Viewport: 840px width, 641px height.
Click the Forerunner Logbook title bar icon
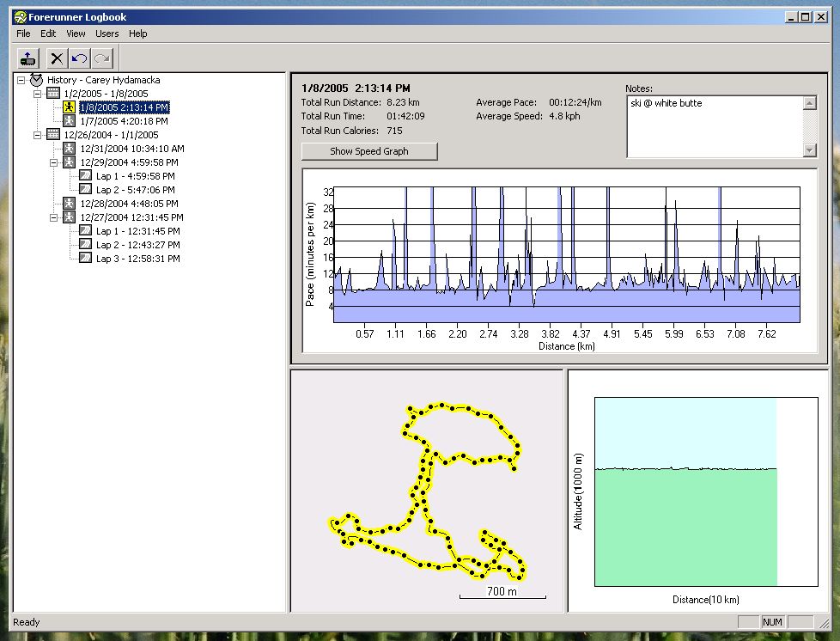point(21,17)
